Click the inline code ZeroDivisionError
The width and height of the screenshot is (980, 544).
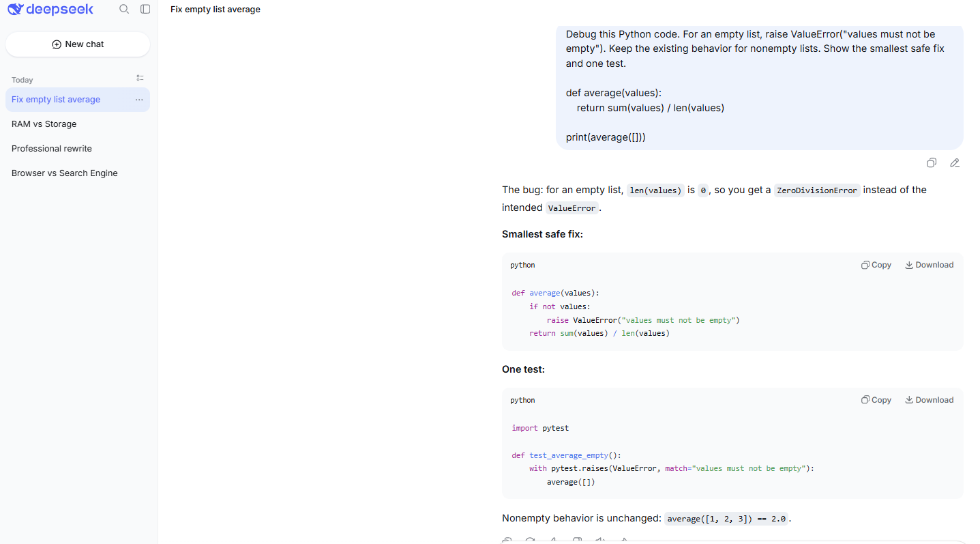(817, 190)
